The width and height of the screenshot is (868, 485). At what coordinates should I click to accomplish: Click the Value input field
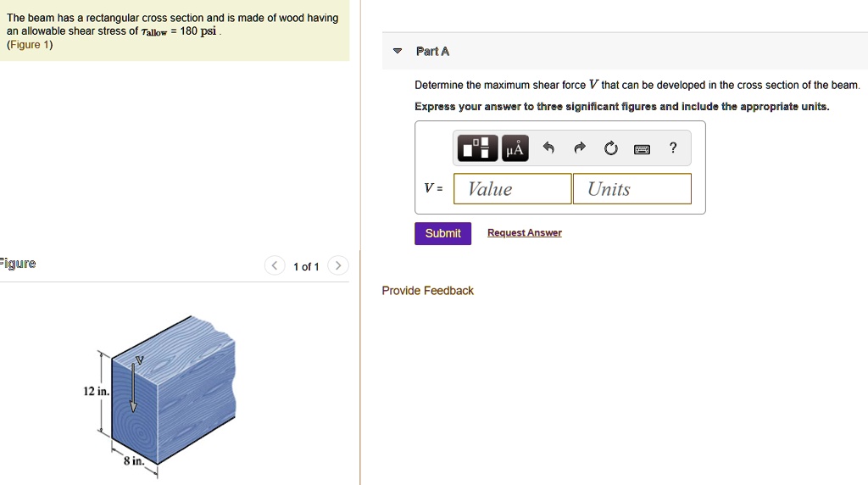pos(513,189)
